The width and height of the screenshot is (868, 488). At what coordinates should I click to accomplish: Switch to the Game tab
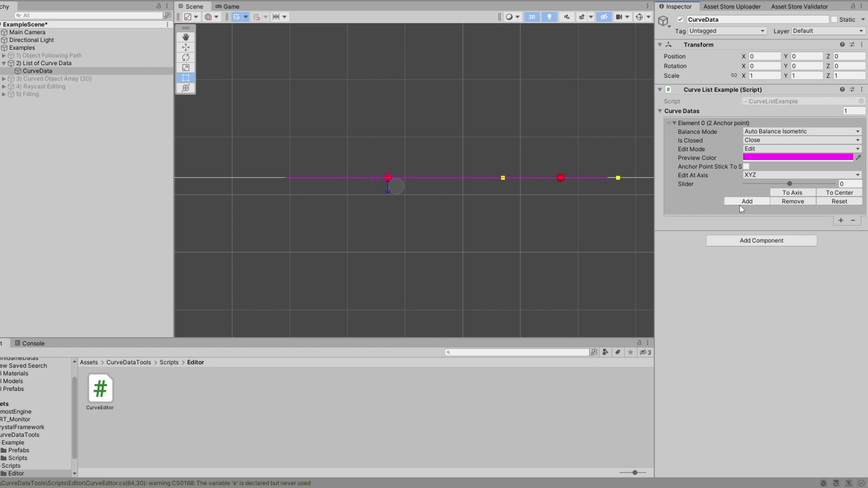tap(227, 6)
